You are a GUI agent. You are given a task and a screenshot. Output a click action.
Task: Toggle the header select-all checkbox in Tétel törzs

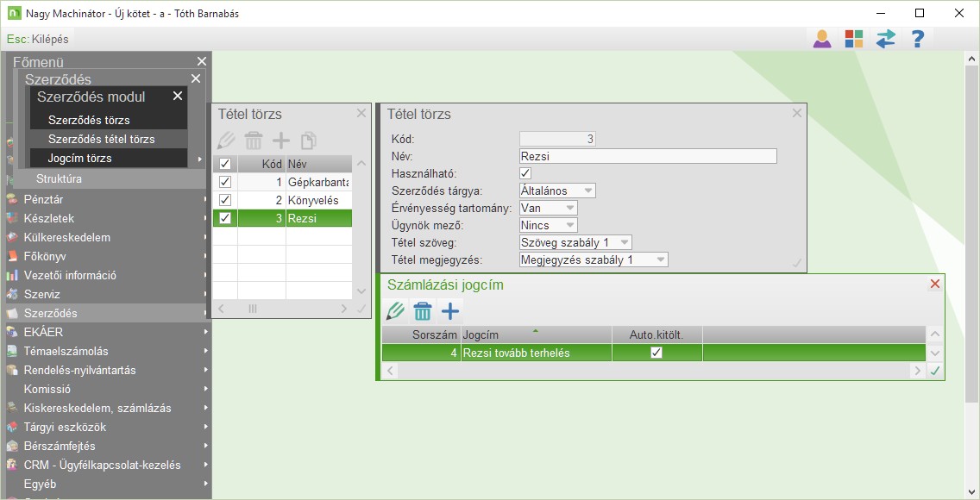[226, 164]
